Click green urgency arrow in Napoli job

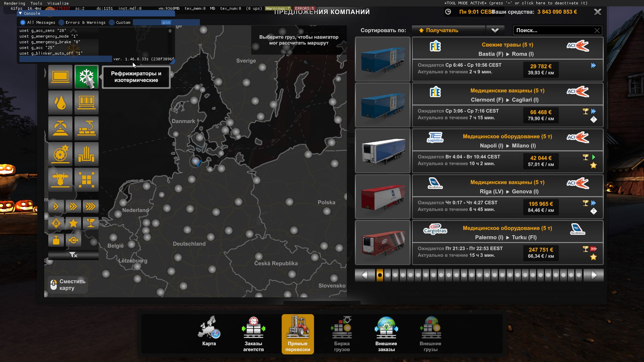[594, 157]
